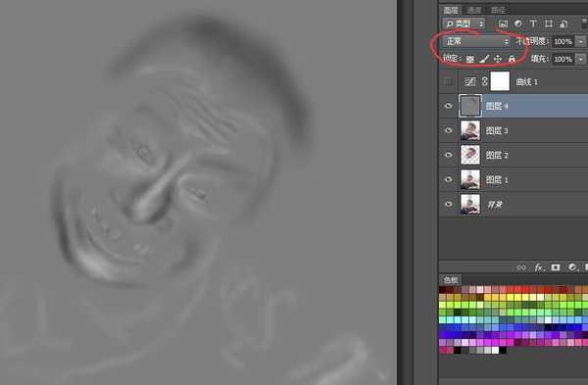Create new adjustment layer icon
The image size is (588, 385).
[x=572, y=267]
